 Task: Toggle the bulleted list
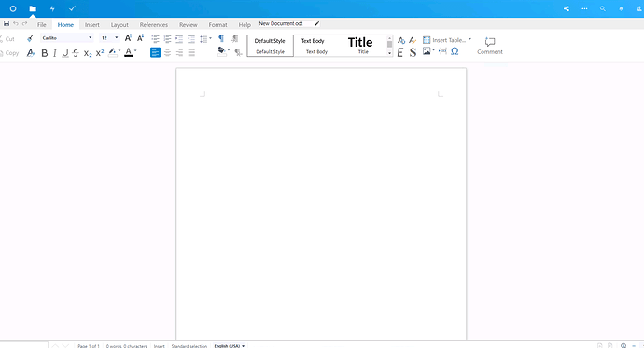coord(155,39)
